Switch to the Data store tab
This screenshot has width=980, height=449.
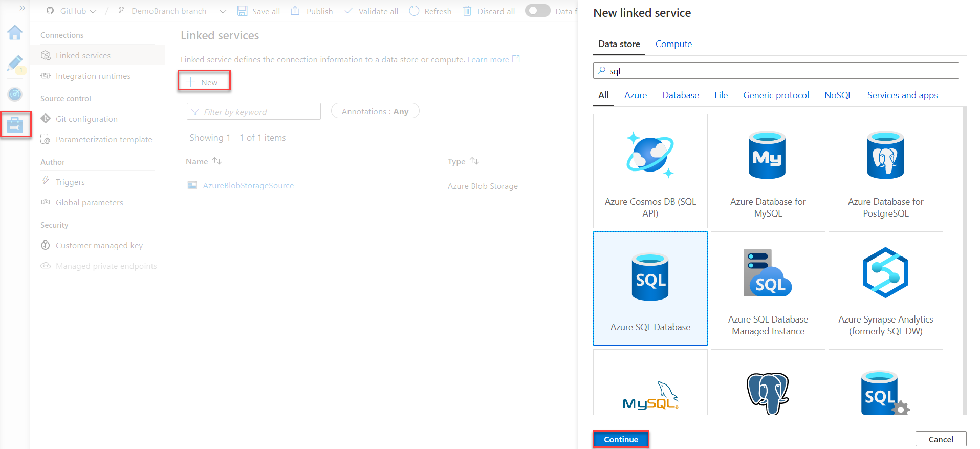619,44
